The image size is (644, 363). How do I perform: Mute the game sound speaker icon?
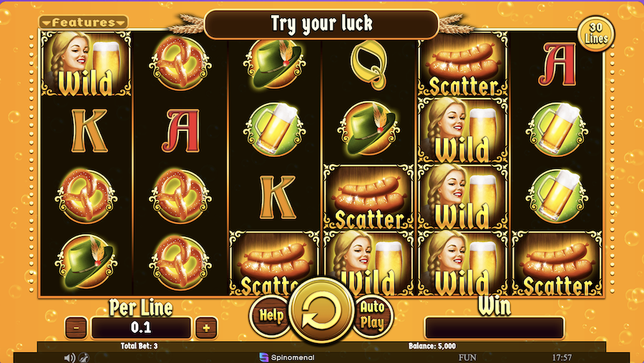pyautogui.click(x=70, y=358)
